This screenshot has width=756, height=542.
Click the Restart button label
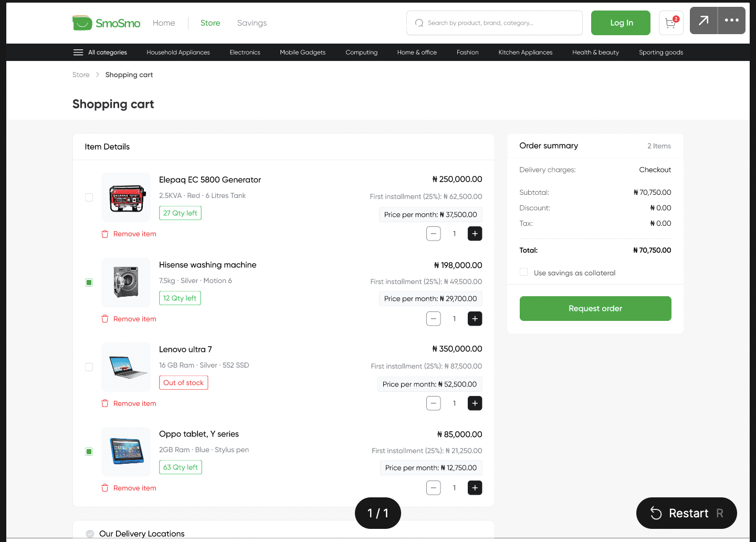689,513
